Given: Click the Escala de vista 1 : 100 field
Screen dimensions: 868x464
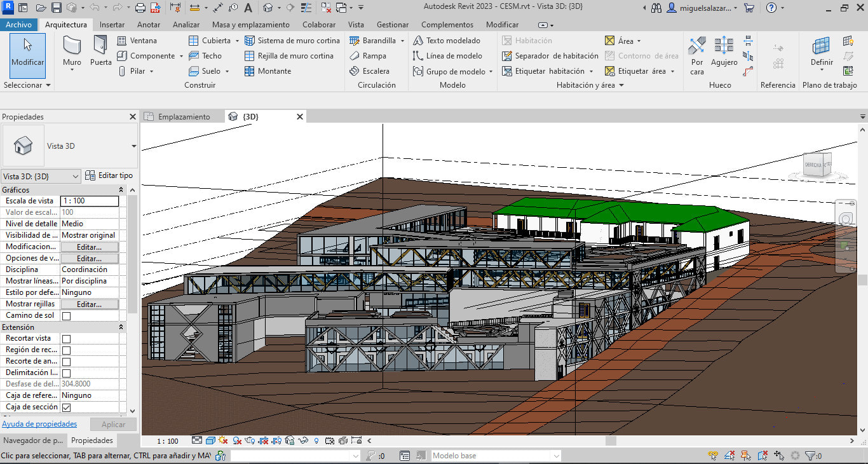Looking at the screenshot, I should (90, 201).
